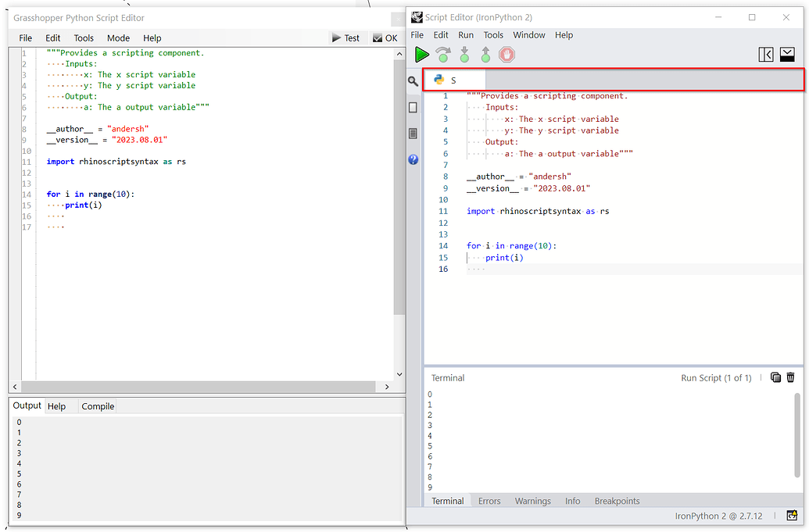Open the Window menu in Script Editor
809x532 pixels.
529,34
